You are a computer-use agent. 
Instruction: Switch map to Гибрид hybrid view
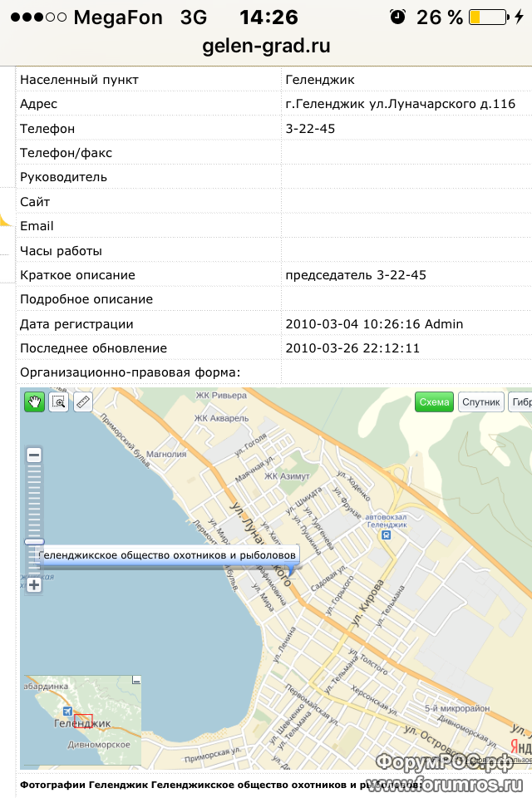(x=520, y=402)
